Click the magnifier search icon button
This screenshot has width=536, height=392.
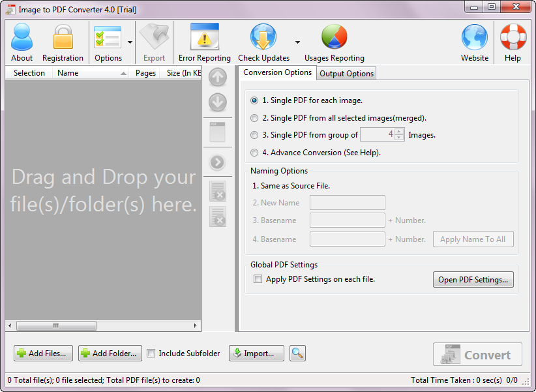coord(297,353)
